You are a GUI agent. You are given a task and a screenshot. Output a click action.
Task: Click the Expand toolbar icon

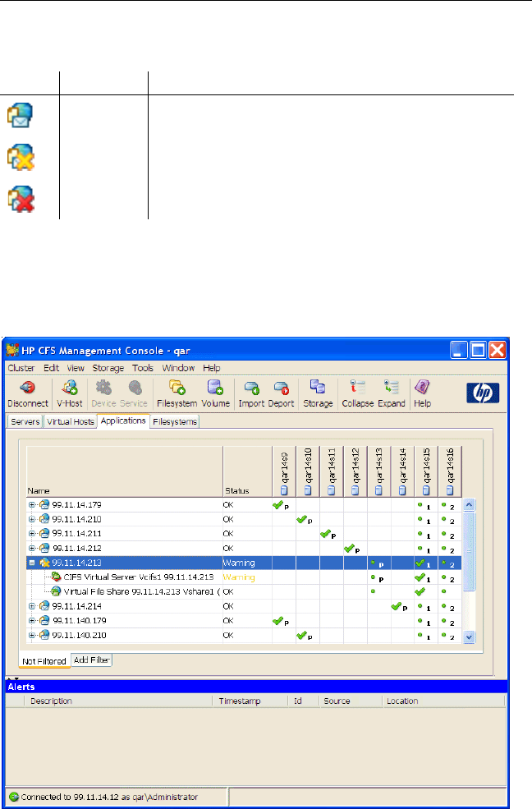point(392,388)
